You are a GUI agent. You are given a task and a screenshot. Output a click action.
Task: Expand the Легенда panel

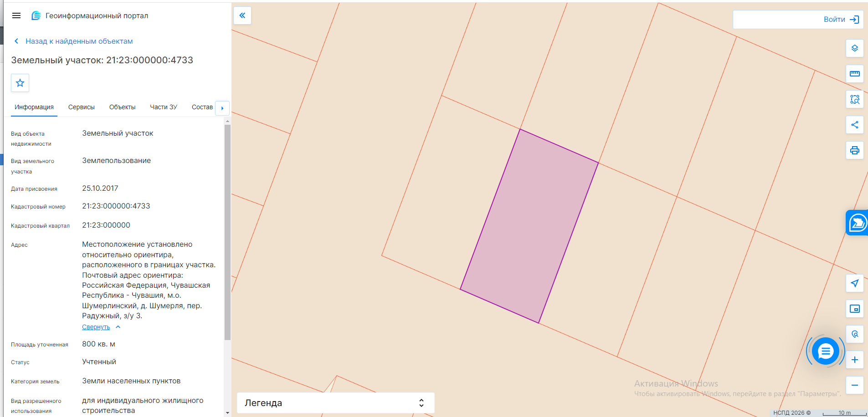pyautogui.click(x=336, y=403)
